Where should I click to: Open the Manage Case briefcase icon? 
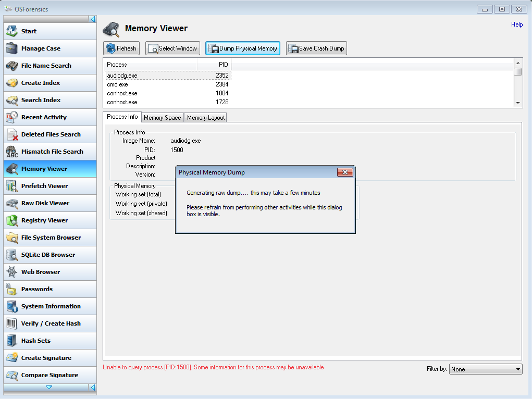pyautogui.click(x=12, y=48)
